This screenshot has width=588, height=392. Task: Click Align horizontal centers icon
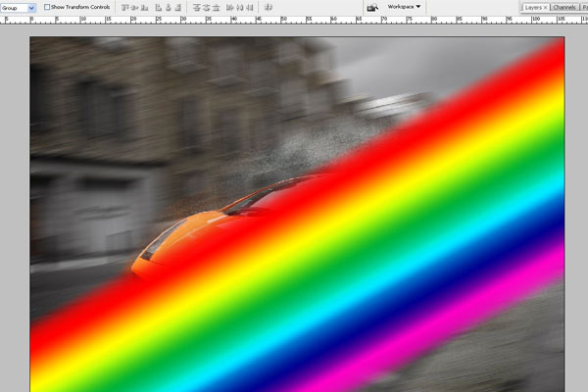[x=168, y=8]
